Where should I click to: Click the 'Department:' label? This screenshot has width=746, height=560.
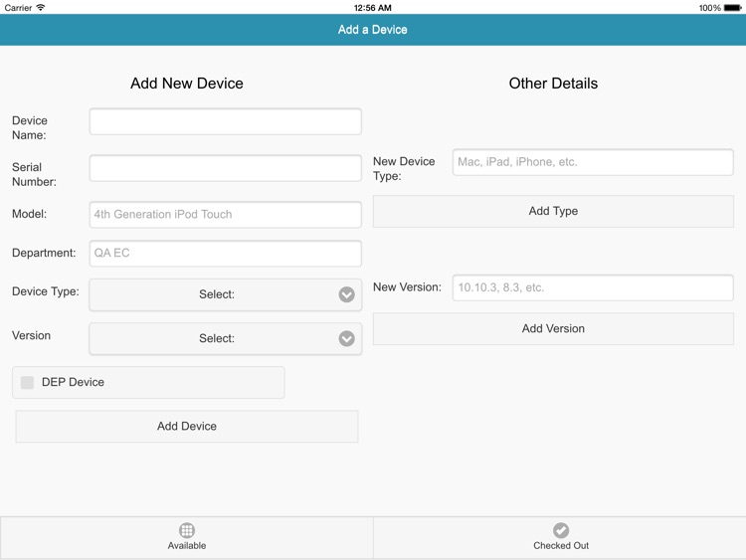click(44, 253)
